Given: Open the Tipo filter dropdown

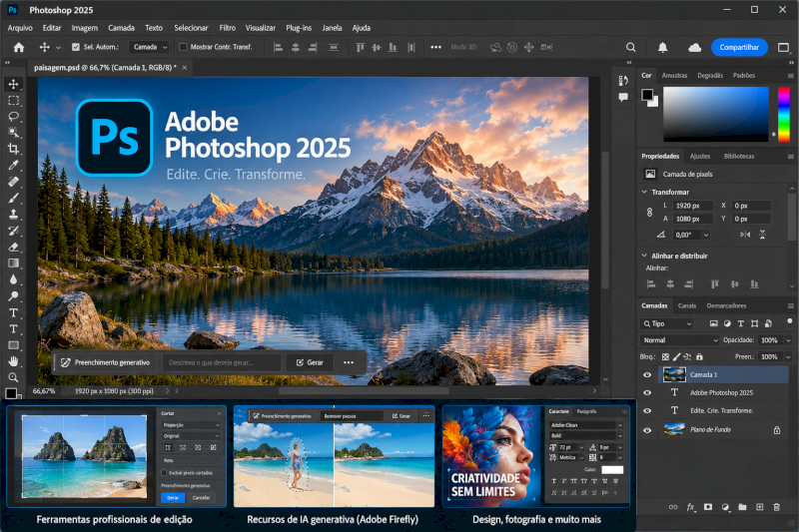Looking at the screenshot, I should 667,323.
